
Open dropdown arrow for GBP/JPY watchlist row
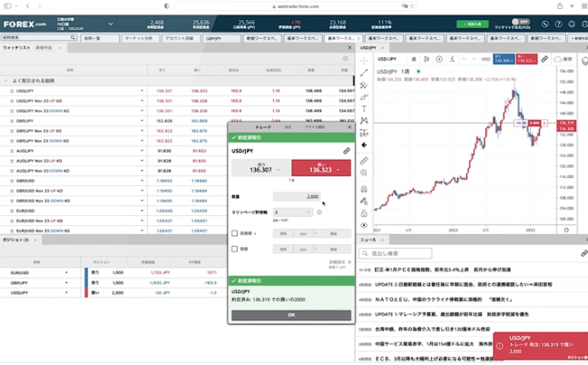point(142,121)
